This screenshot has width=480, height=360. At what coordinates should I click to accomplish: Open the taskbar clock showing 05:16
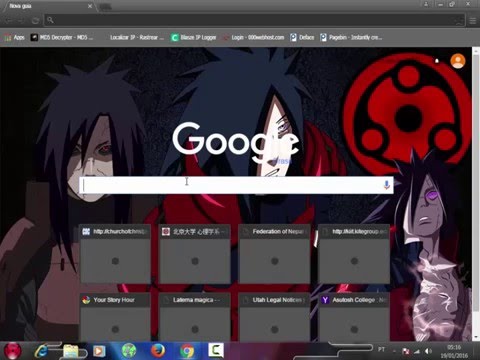coord(454,351)
